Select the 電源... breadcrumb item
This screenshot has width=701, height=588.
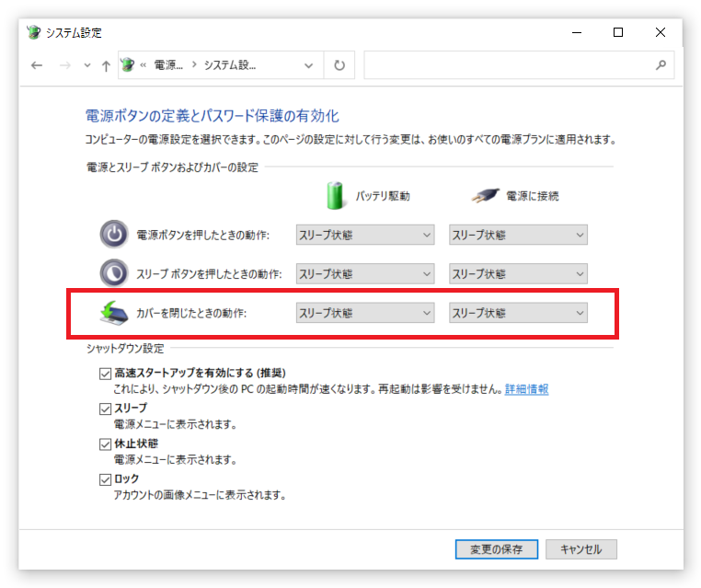coord(168,65)
